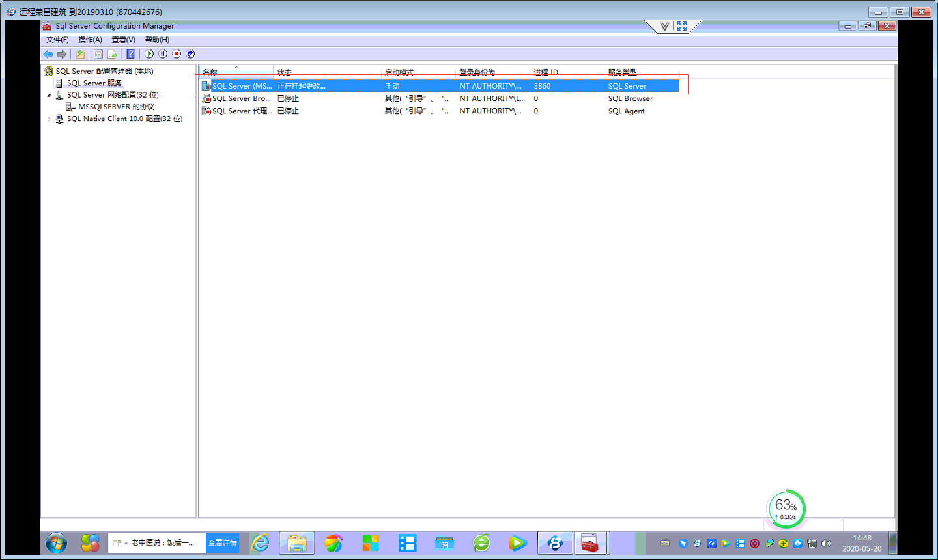Click the 查看详情 button in taskbar
The image size is (938, 560).
(x=223, y=542)
